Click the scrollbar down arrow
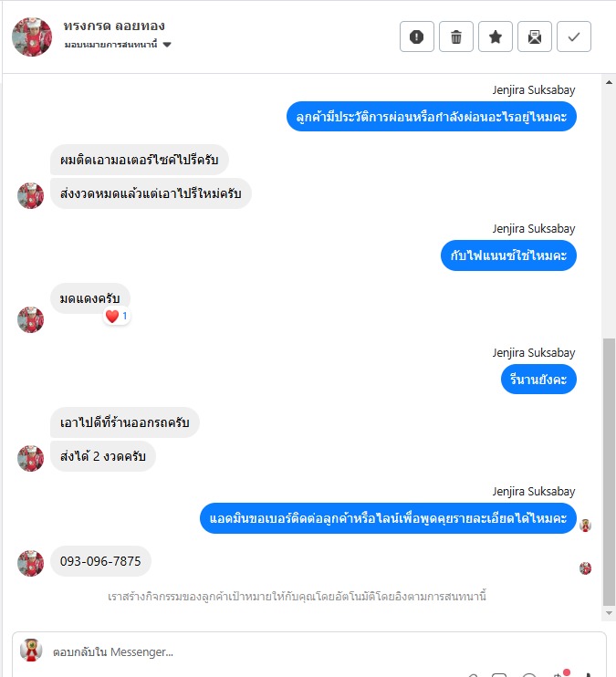 pos(609,612)
